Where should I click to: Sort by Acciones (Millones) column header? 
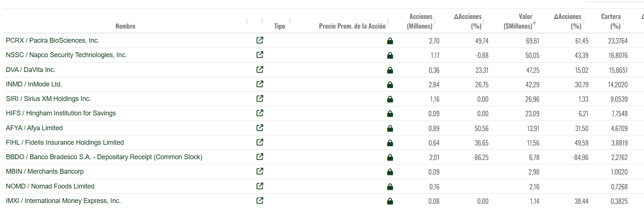pyautogui.click(x=420, y=22)
